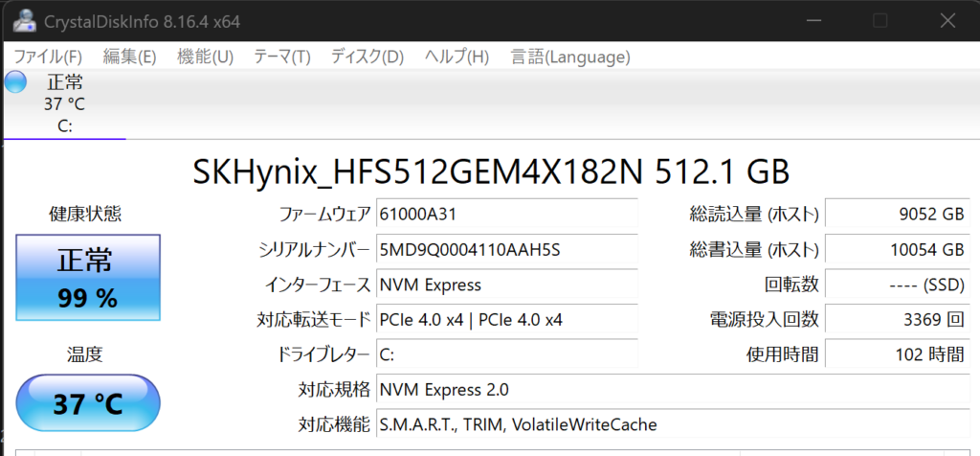This screenshot has height=456, width=980.
Task: Select the C: drive tab showing 37 °C
Action: 65,104
